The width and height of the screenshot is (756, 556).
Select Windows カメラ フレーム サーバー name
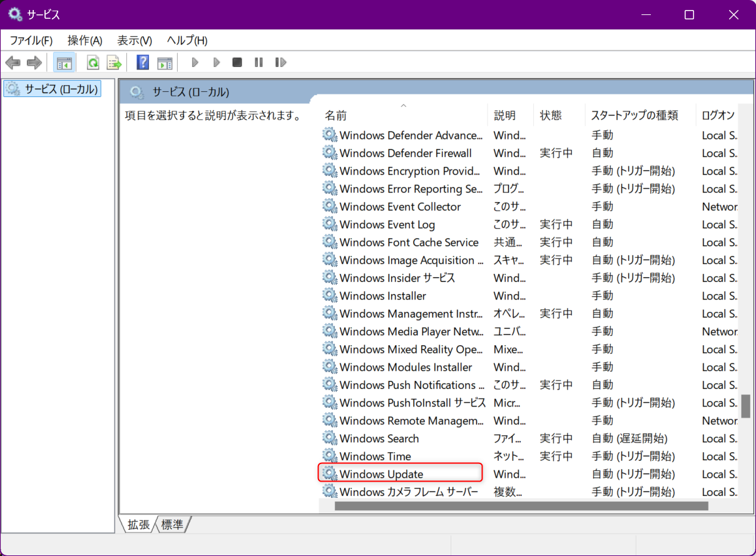tap(409, 492)
